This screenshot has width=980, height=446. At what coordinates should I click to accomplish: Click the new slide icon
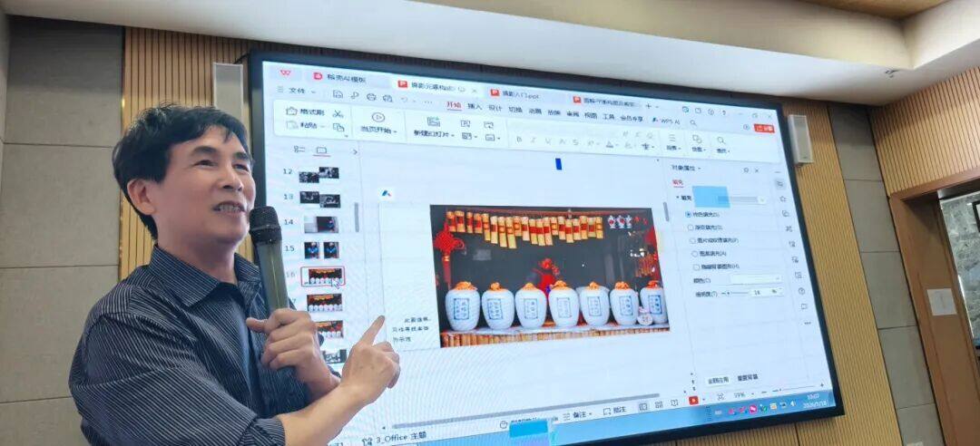tap(433, 121)
